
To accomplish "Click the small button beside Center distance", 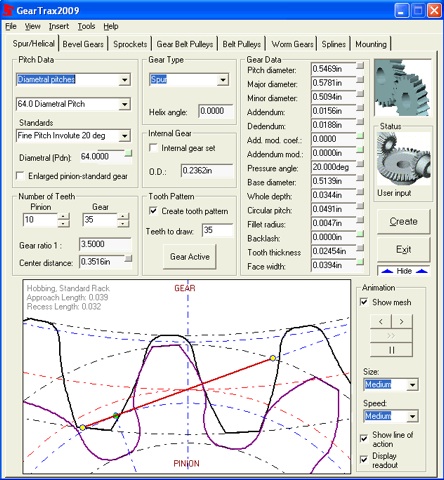I will pyautogui.click(x=128, y=258).
